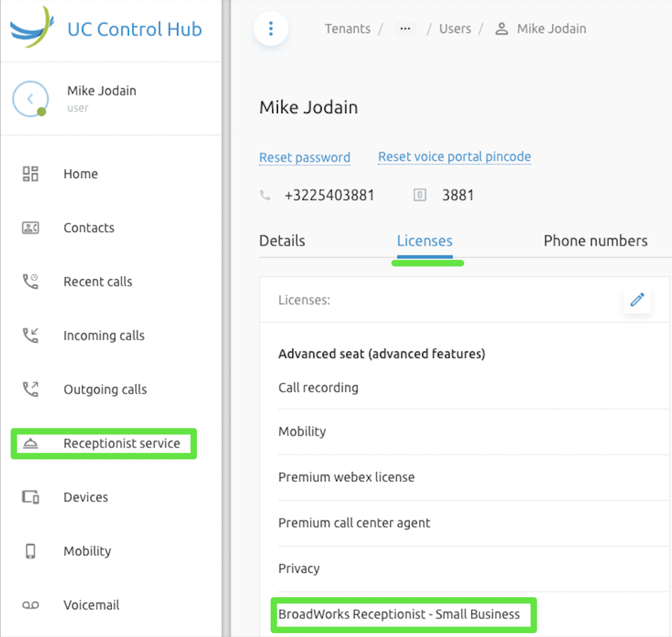This screenshot has width=672, height=637.
Task: Click Reset voice portal pincode link
Action: tap(455, 156)
